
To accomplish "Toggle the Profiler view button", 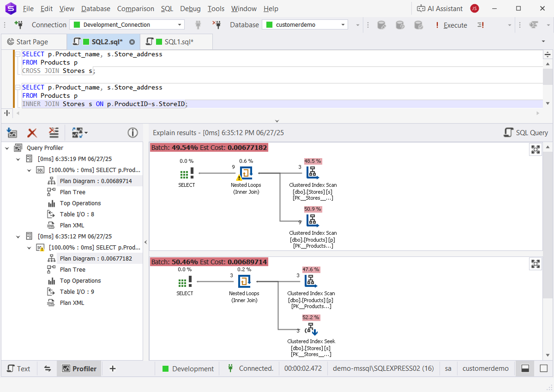I will (79, 368).
